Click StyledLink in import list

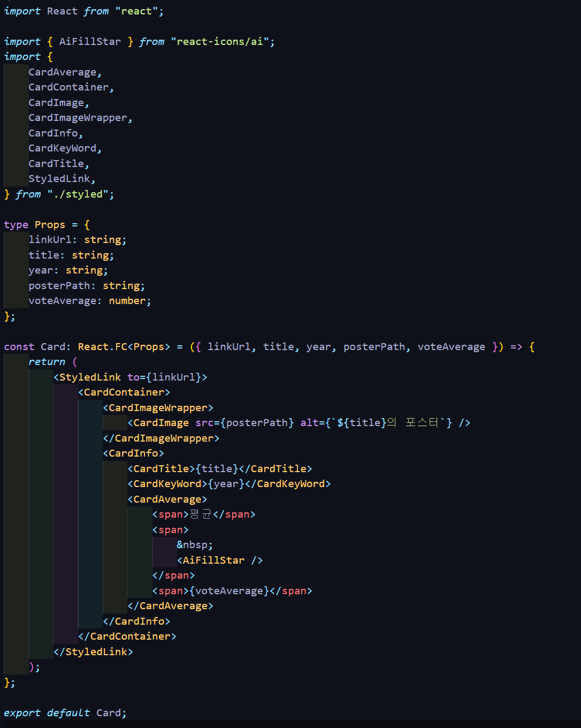pos(59,179)
